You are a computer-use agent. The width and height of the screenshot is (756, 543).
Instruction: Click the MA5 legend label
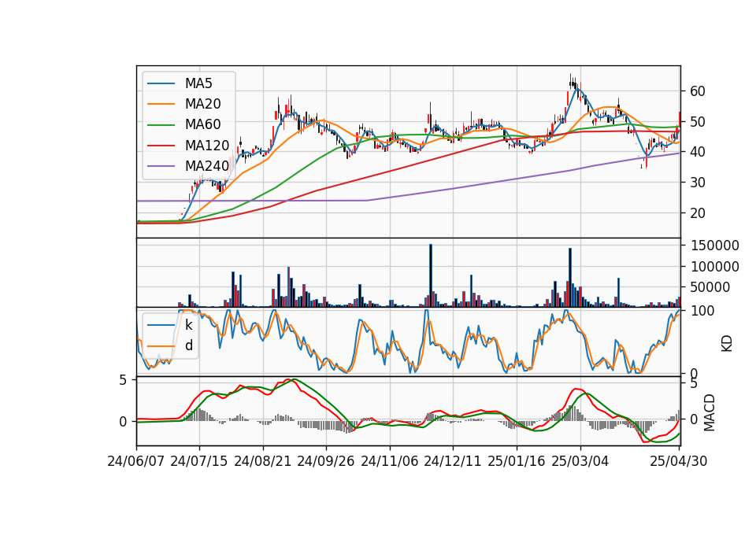[x=198, y=83]
